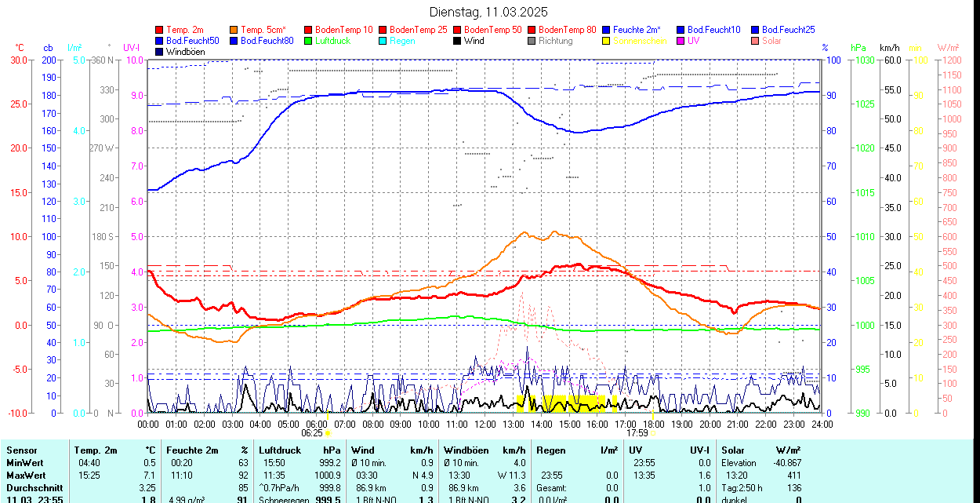Click the max temperature value 7.1

coord(149,476)
